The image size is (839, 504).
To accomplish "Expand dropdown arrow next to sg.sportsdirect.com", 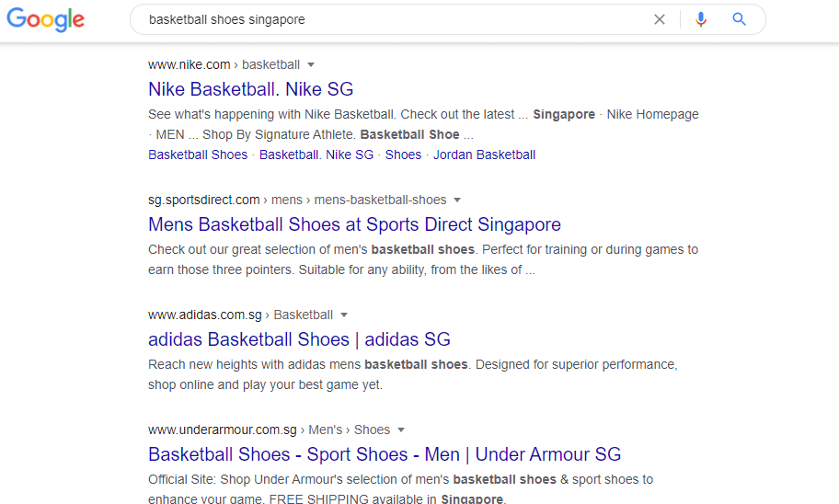I will 457,200.
